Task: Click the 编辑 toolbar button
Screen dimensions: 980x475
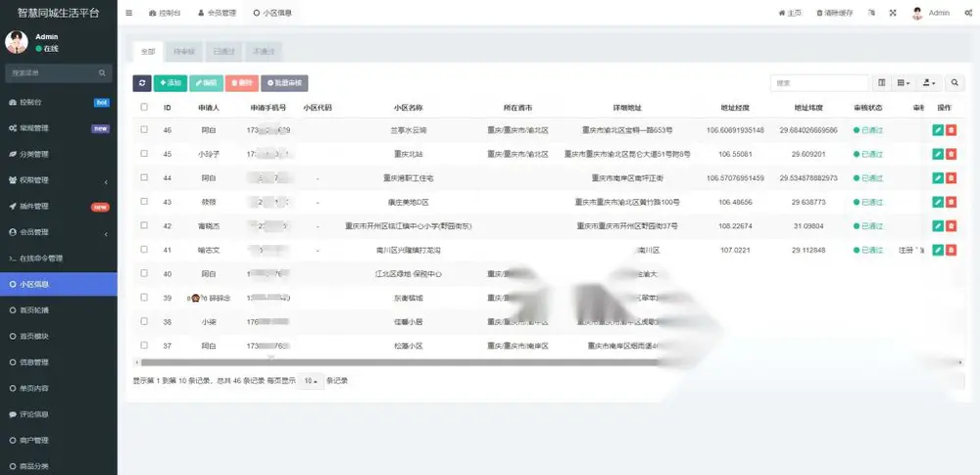Action: click(x=206, y=83)
